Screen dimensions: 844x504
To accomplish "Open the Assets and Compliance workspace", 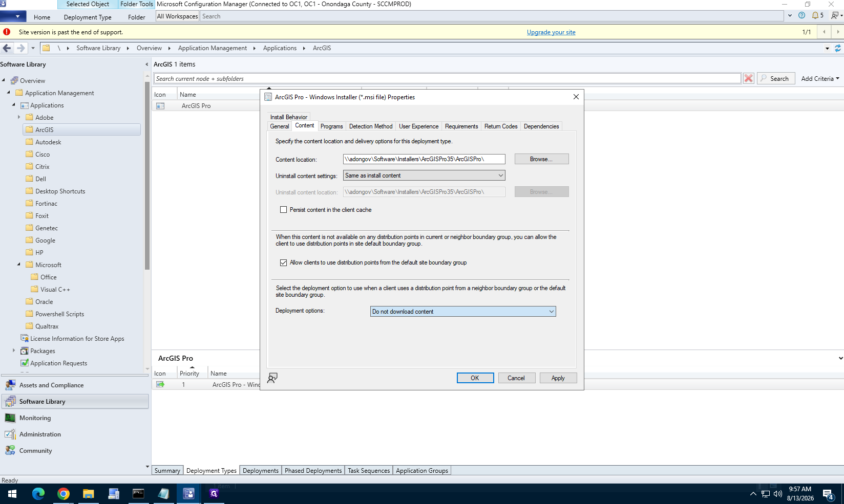I will (75, 385).
